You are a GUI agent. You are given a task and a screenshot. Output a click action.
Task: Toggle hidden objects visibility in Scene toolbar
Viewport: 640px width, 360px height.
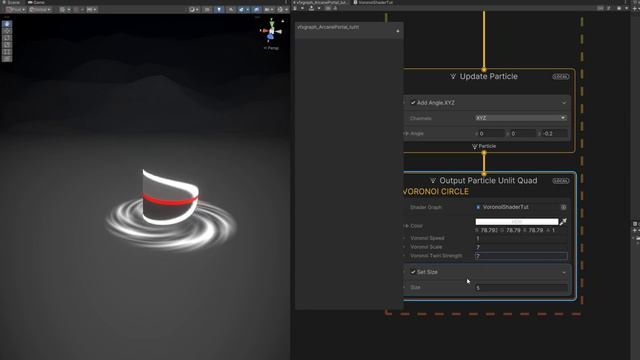pos(256,9)
